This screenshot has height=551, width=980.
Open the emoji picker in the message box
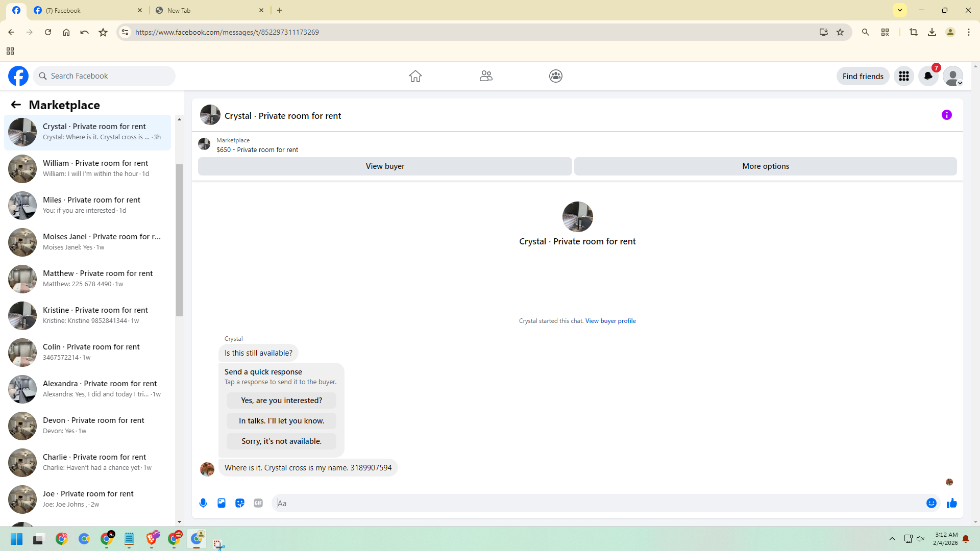point(932,503)
